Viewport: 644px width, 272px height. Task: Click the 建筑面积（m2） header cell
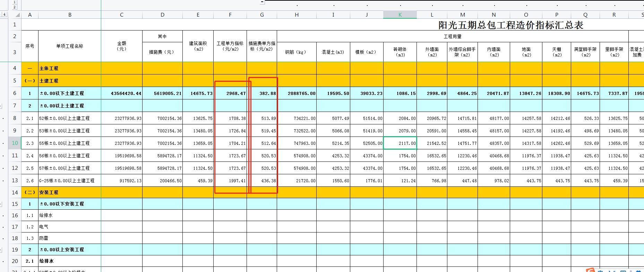coord(198,46)
